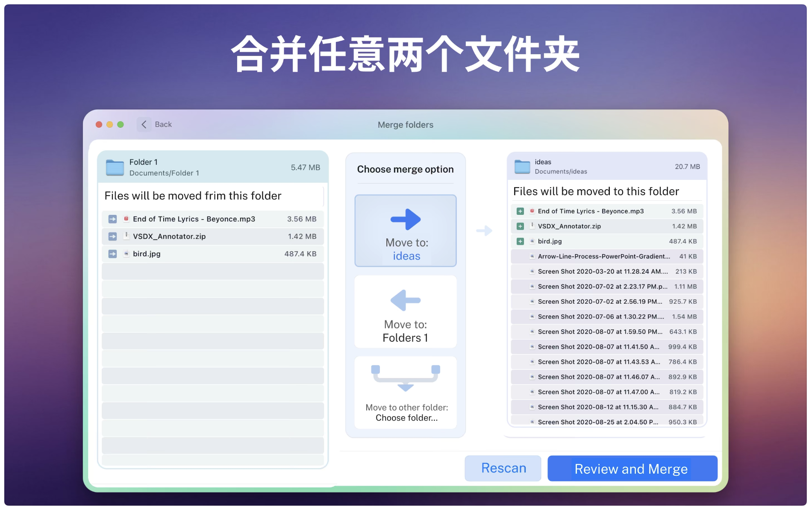The image size is (812, 510).
Task: Toggle the arrow badge next to bird.jpg
Action: click(x=112, y=253)
